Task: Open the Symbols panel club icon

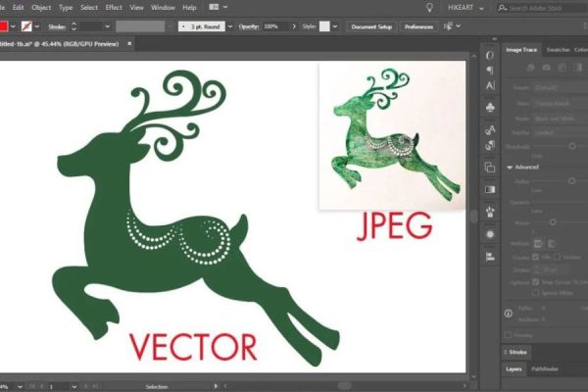Action: [x=489, y=106]
